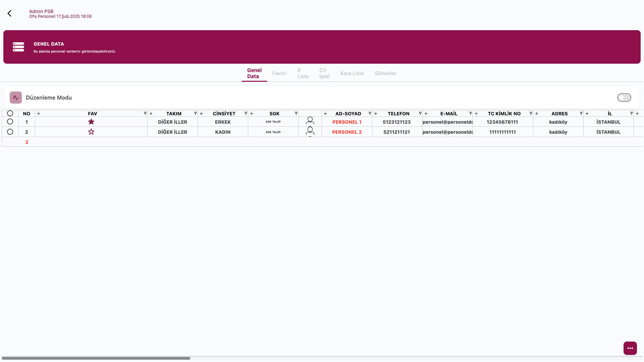Open PERSONEL 1 profile avatar icon
This screenshot has height=362, width=644.
point(310,121)
